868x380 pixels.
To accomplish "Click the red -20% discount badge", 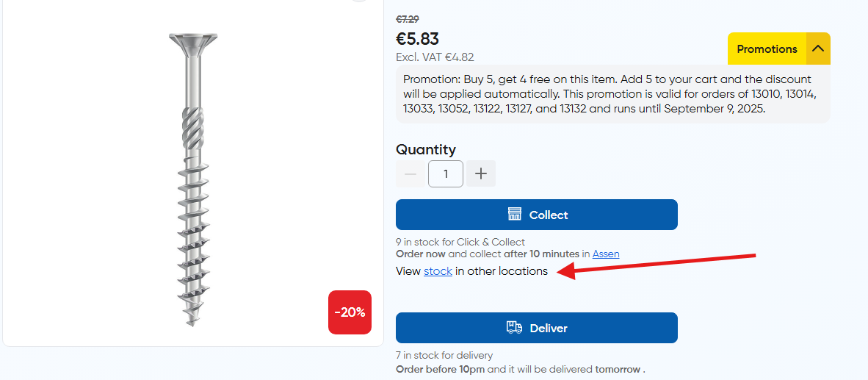I will (x=350, y=312).
